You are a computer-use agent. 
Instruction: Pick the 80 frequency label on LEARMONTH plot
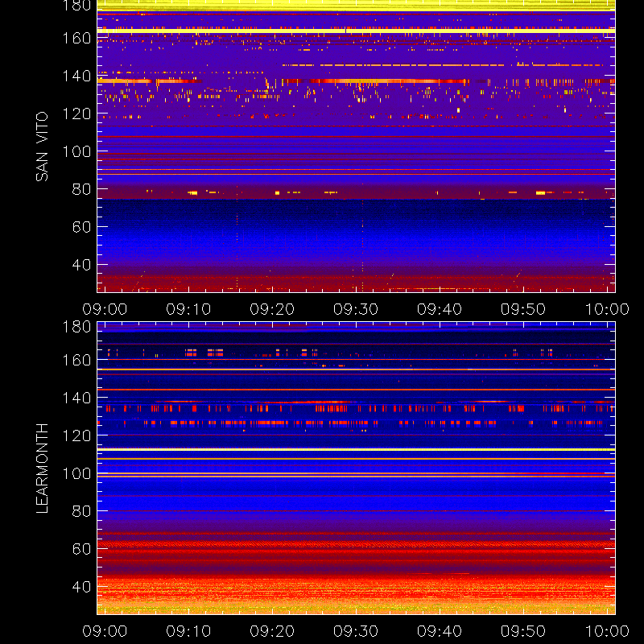(x=81, y=511)
